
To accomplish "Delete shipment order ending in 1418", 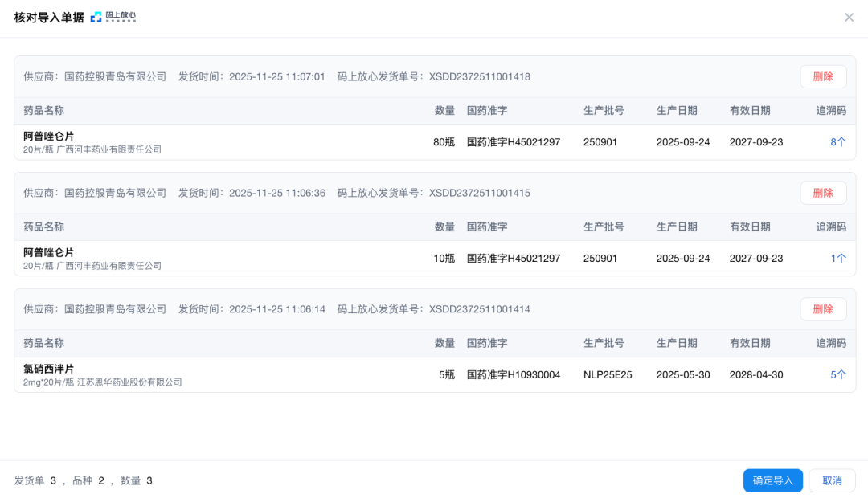I will pyautogui.click(x=823, y=76).
